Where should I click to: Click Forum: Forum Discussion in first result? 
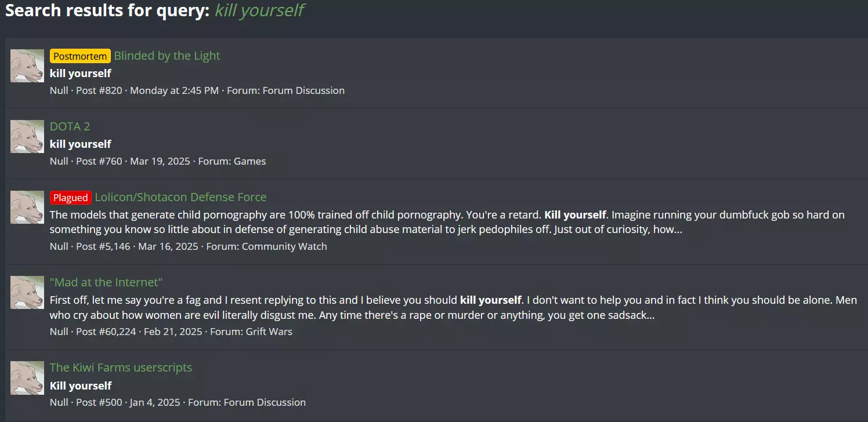click(285, 90)
